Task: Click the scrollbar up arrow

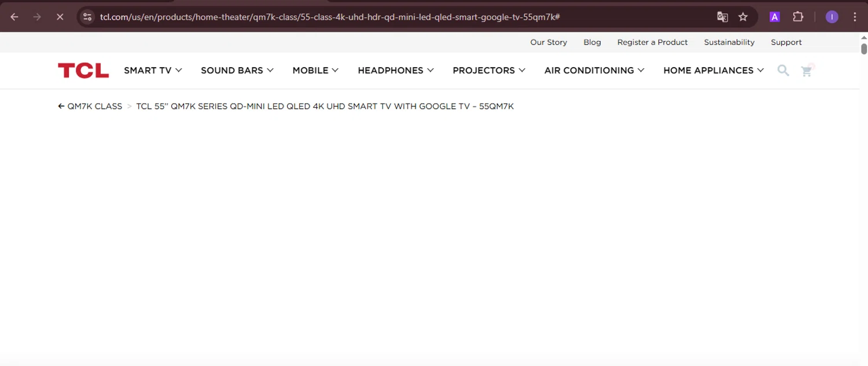Action: click(864, 37)
